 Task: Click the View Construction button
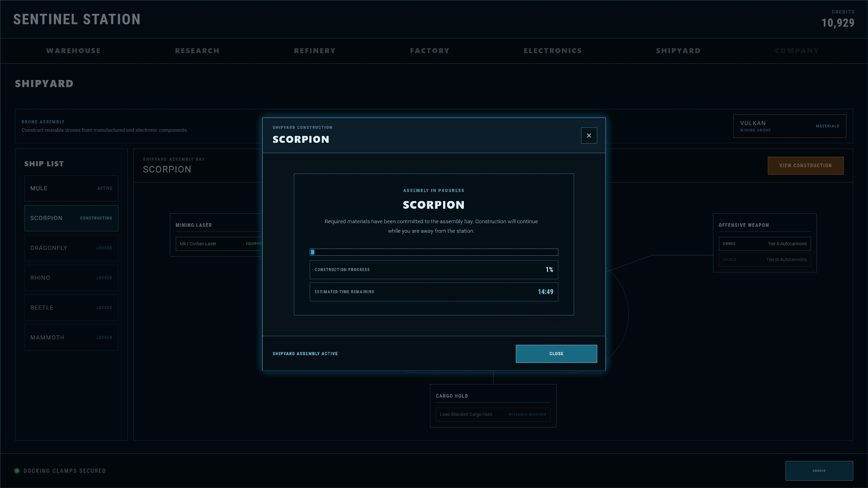(x=806, y=166)
